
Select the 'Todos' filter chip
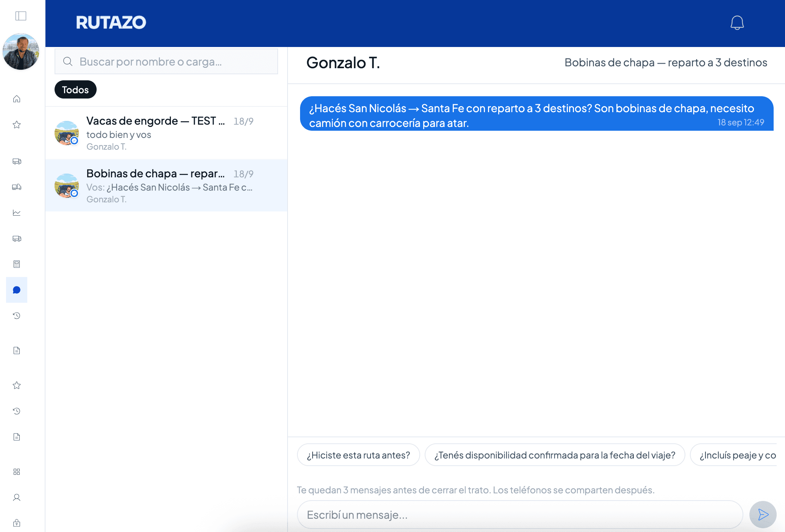[x=75, y=89]
